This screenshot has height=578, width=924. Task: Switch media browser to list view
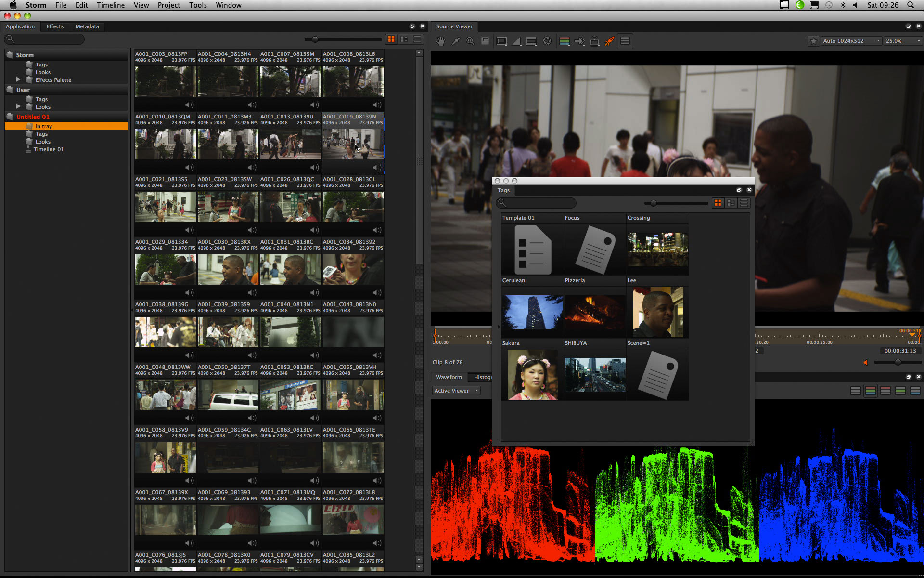(417, 39)
